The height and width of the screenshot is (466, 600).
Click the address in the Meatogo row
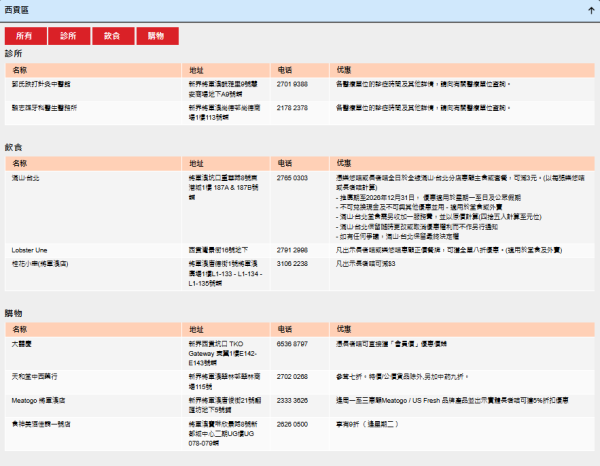pyautogui.click(x=225, y=405)
